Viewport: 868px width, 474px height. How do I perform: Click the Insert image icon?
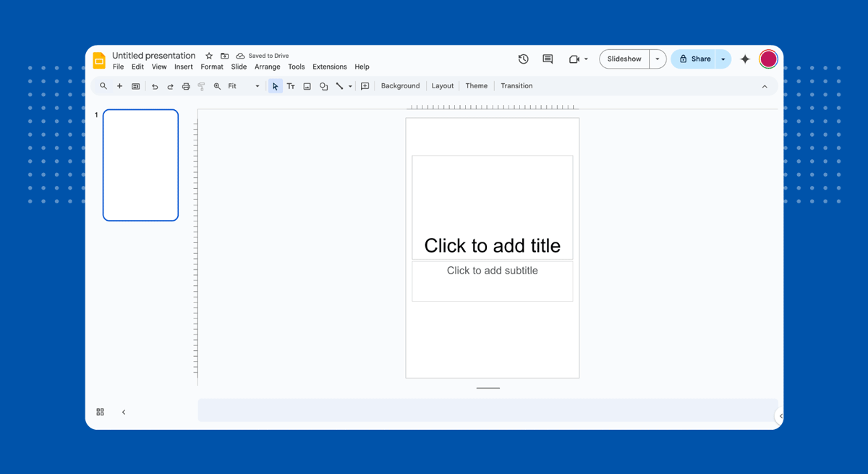[307, 86]
